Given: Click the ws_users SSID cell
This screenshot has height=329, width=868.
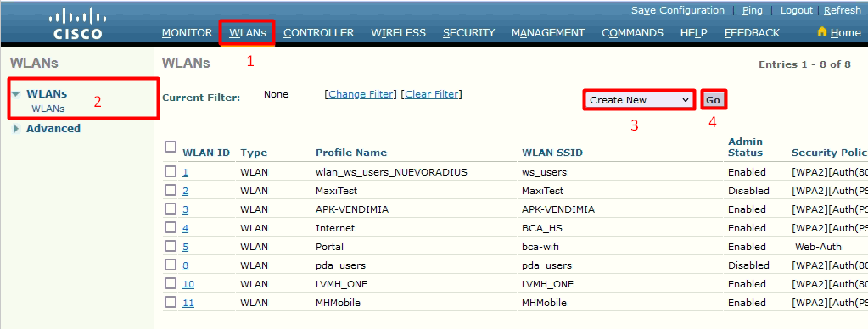Looking at the screenshot, I should pyautogui.click(x=544, y=172).
